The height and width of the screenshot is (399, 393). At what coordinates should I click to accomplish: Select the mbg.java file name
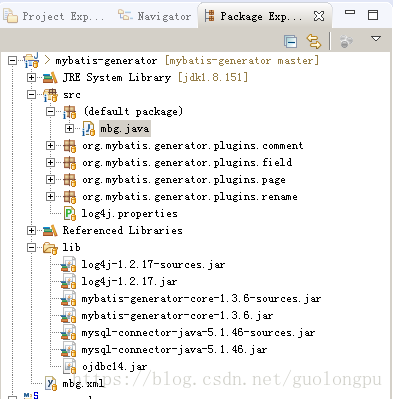(125, 129)
